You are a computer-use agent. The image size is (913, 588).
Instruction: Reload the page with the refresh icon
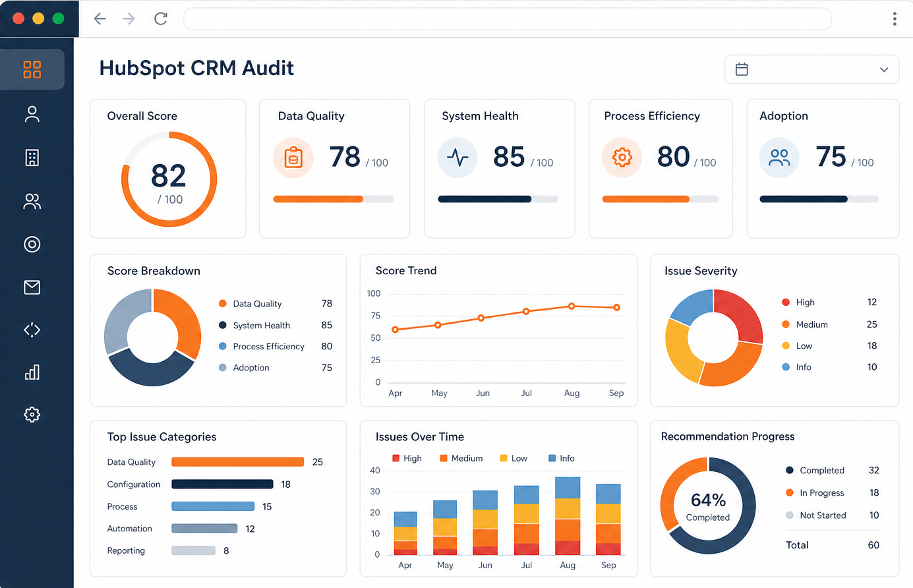(x=161, y=18)
